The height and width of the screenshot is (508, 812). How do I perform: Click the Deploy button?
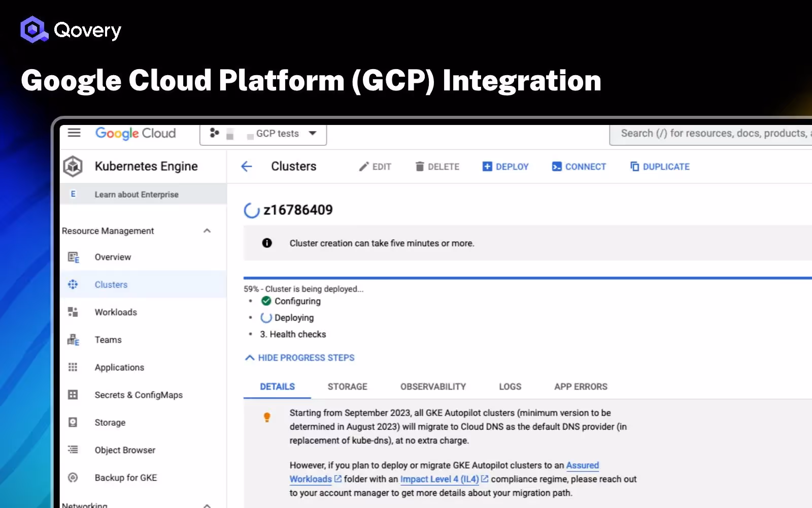[x=505, y=166]
